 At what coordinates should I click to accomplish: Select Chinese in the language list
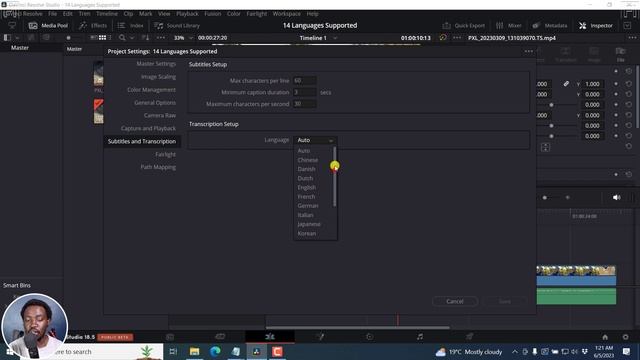pos(308,160)
